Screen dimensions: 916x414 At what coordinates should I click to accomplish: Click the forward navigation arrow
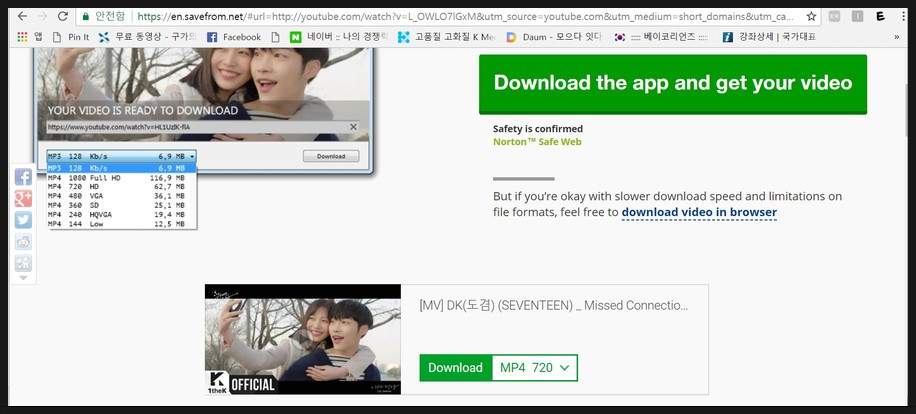tap(42, 16)
